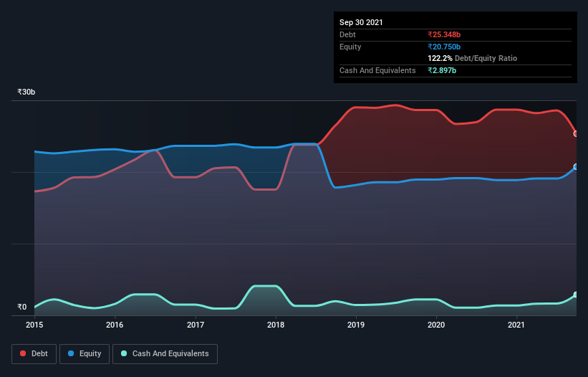Click the 2016 x-axis label
This screenshot has height=377, width=588.
click(x=115, y=325)
